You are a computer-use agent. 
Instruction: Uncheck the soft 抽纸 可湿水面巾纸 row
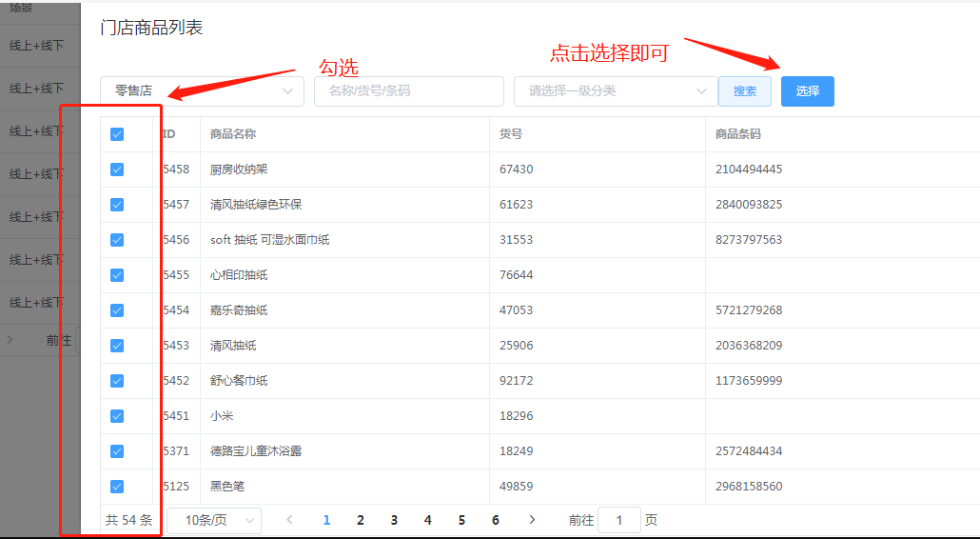click(117, 240)
